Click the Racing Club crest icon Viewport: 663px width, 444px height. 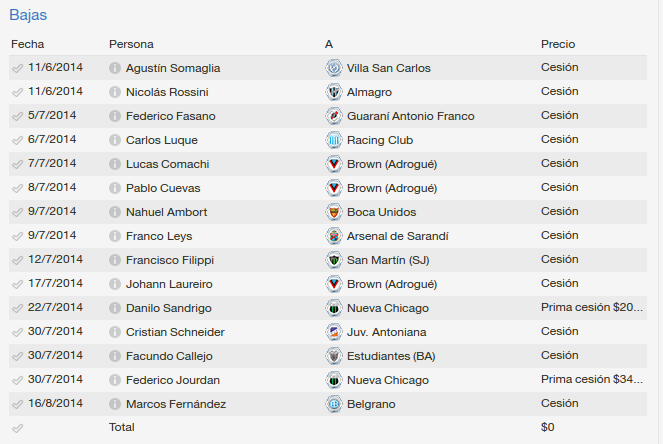pos(334,140)
